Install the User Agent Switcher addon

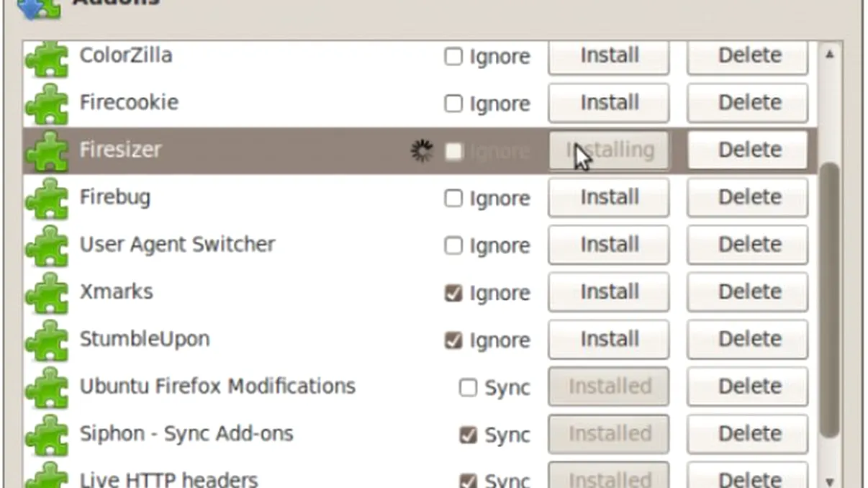[x=608, y=245]
